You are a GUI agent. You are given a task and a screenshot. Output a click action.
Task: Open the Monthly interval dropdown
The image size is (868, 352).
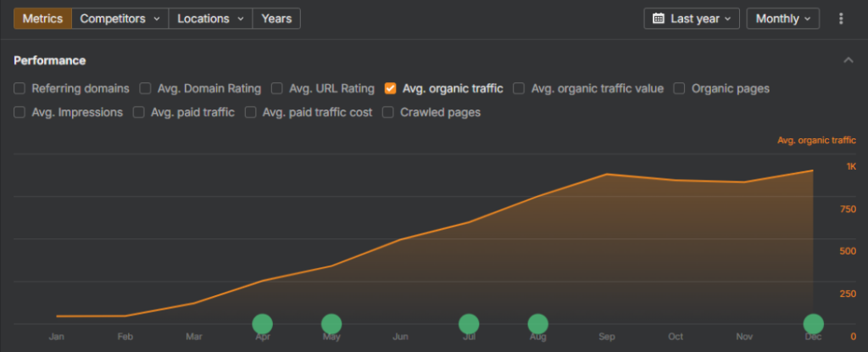click(782, 19)
